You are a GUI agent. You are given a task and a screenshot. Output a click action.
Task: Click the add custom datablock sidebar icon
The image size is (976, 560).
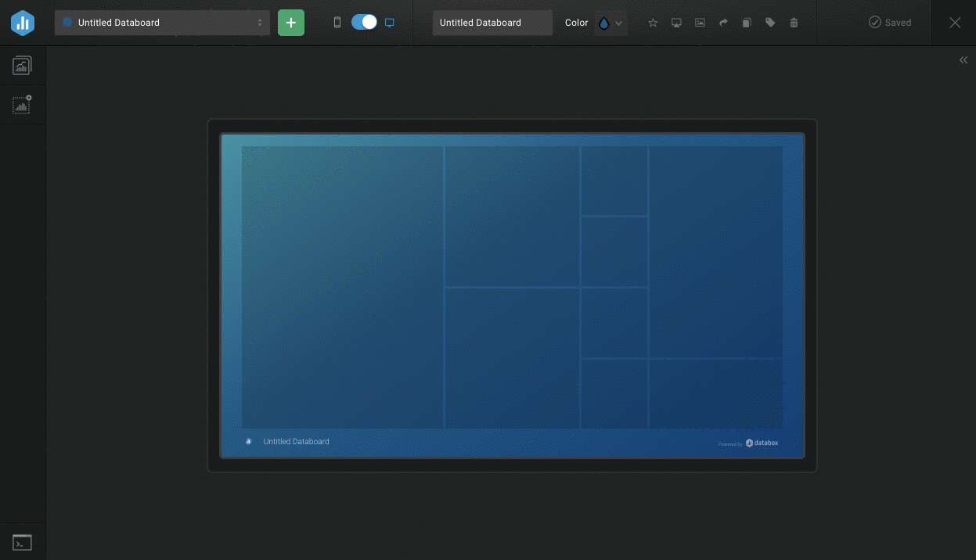22,105
